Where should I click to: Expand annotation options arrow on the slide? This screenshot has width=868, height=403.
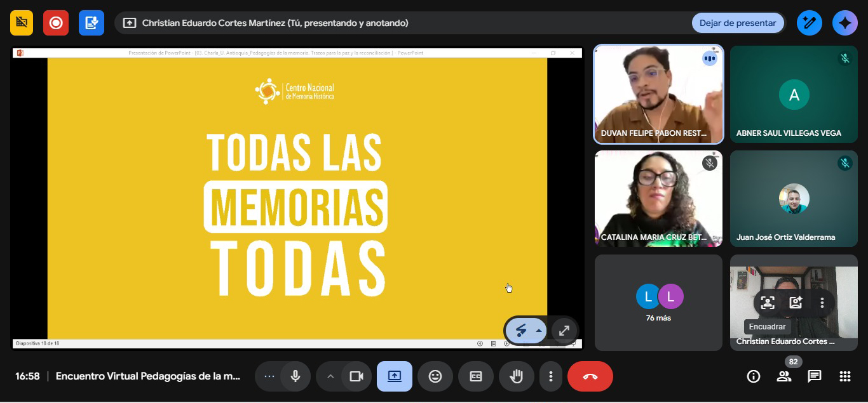click(539, 331)
